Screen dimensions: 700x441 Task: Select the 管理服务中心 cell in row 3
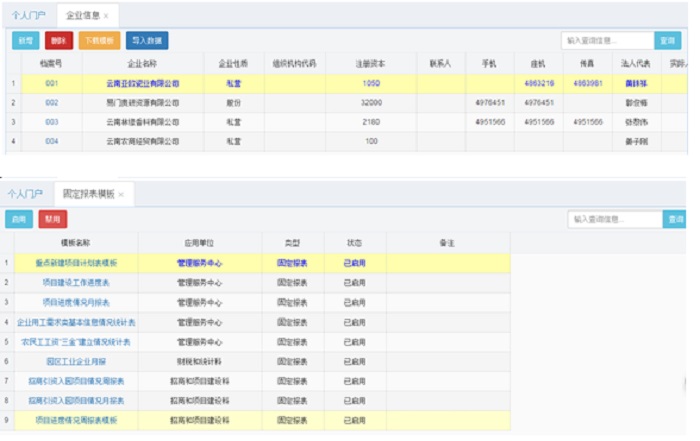[199, 303]
